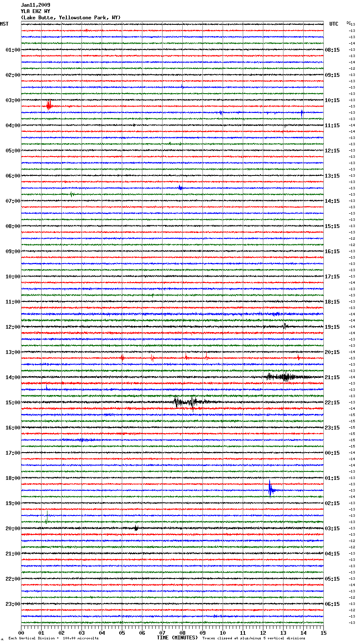The width and height of the screenshot is (357, 644).
Task: Click the '23:15' UTC row label
Action: 332,428
